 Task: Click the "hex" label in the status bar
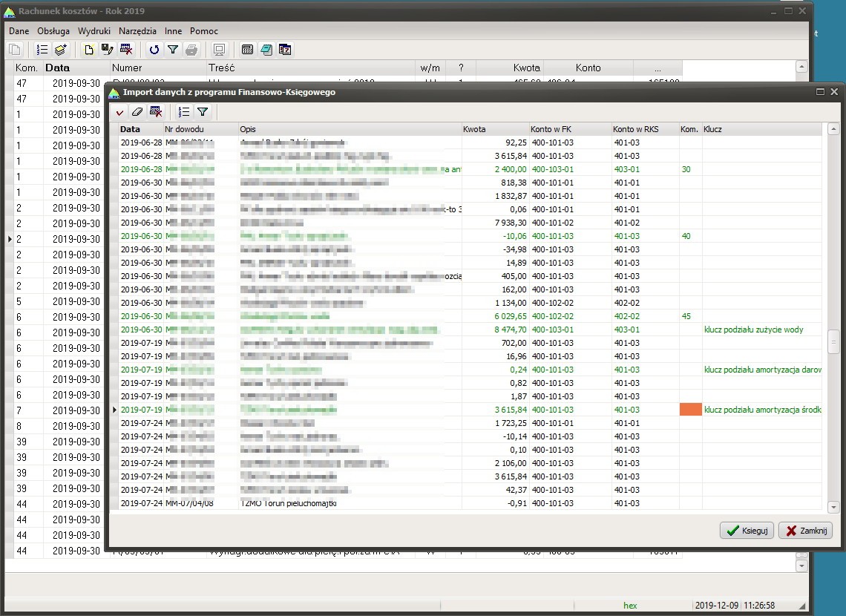click(x=629, y=606)
